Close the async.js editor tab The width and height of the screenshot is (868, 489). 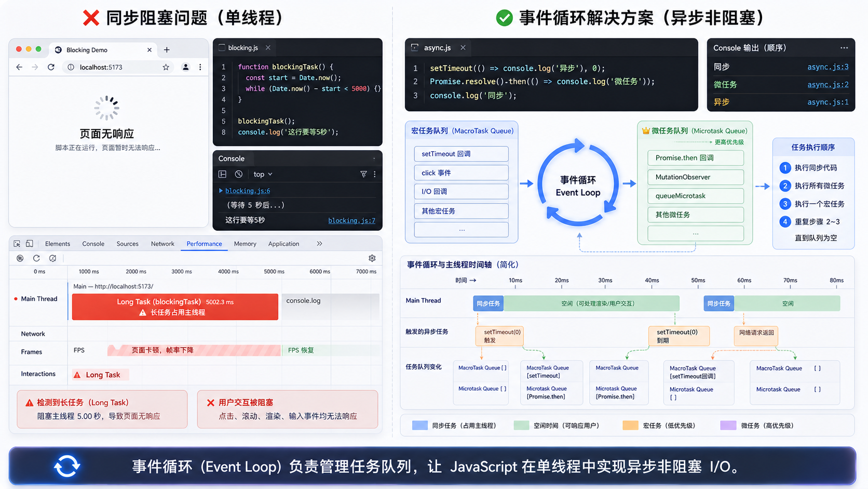[x=463, y=47]
